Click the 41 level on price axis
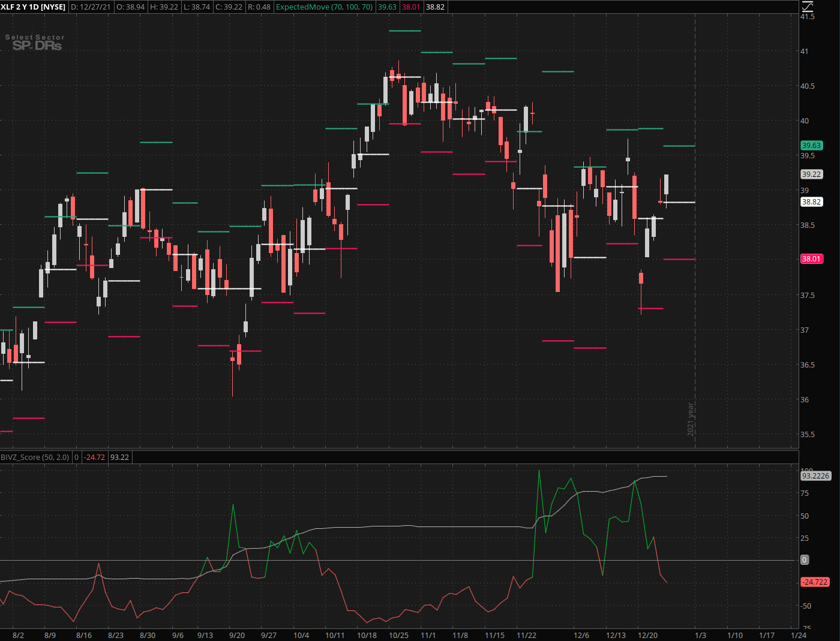Image resolution: width=840 pixels, height=641 pixels. (805, 52)
